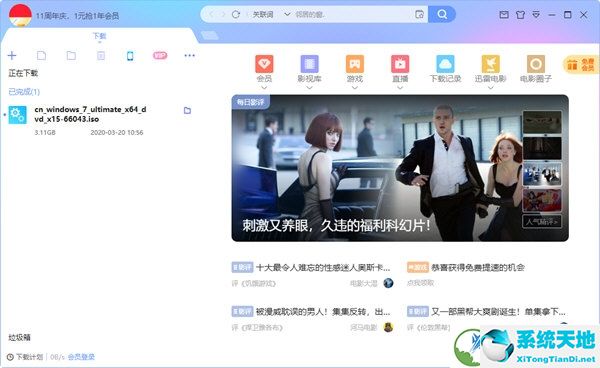The image size is (600, 368).
Task: Expand the chevron under 游戏
Action: tap(355, 88)
